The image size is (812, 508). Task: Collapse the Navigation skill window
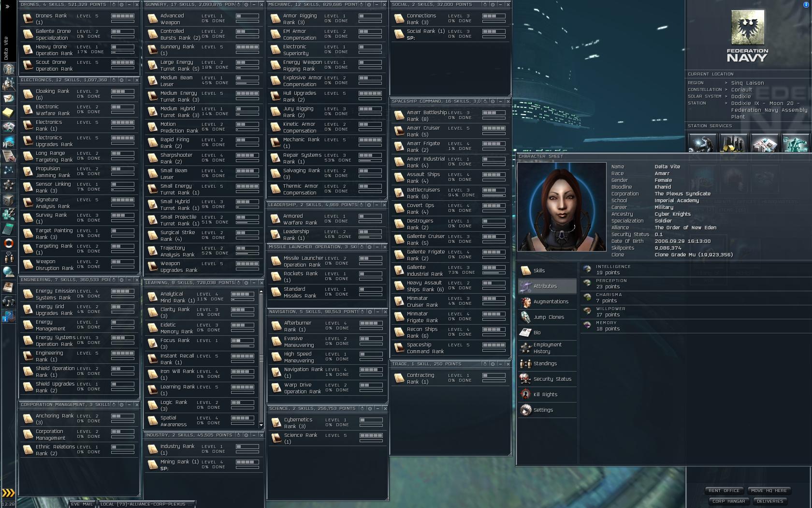[377, 312]
